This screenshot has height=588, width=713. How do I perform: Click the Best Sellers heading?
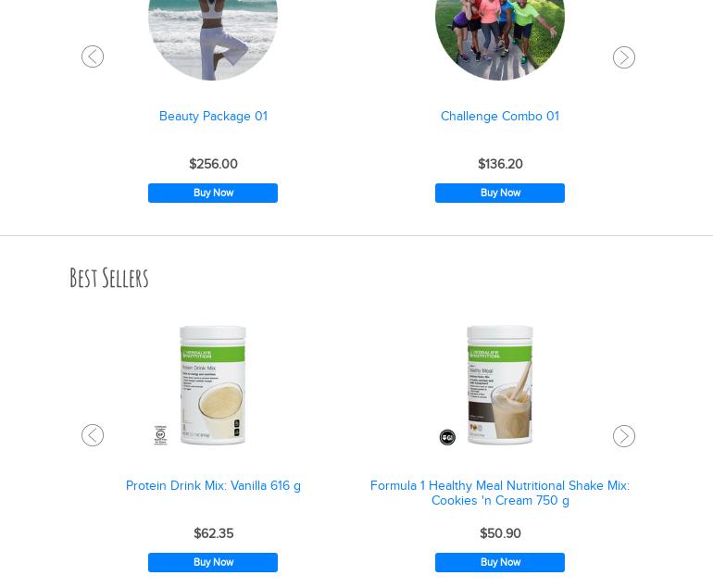click(108, 278)
